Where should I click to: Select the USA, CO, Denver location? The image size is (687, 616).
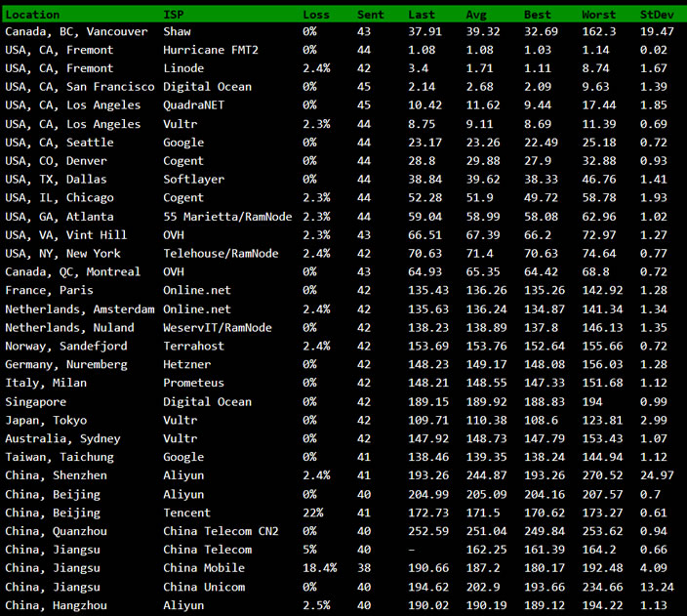56,161
